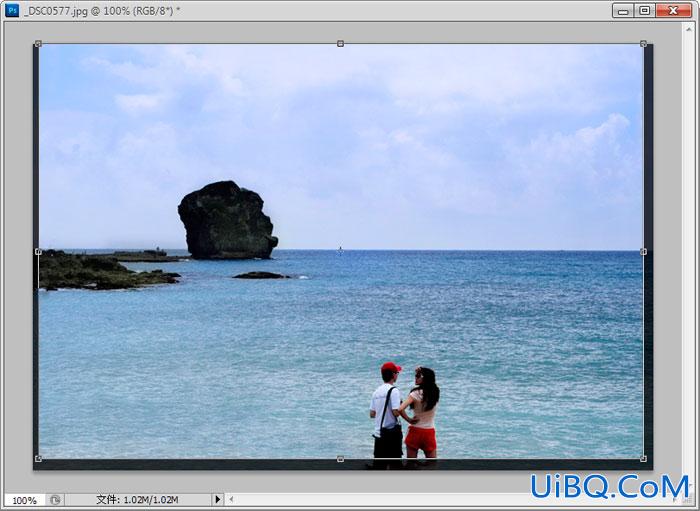Select the bottom-left crop corner handle

[38, 459]
